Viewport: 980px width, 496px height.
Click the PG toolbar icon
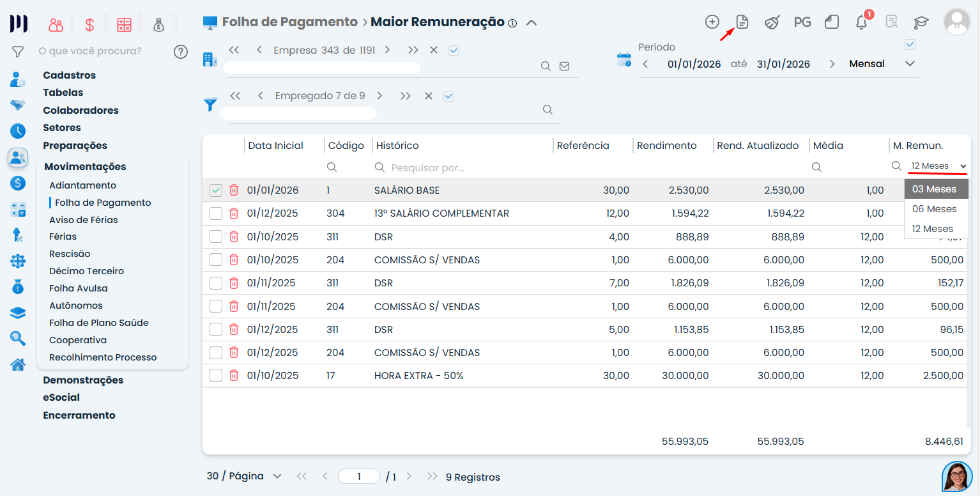(x=802, y=21)
